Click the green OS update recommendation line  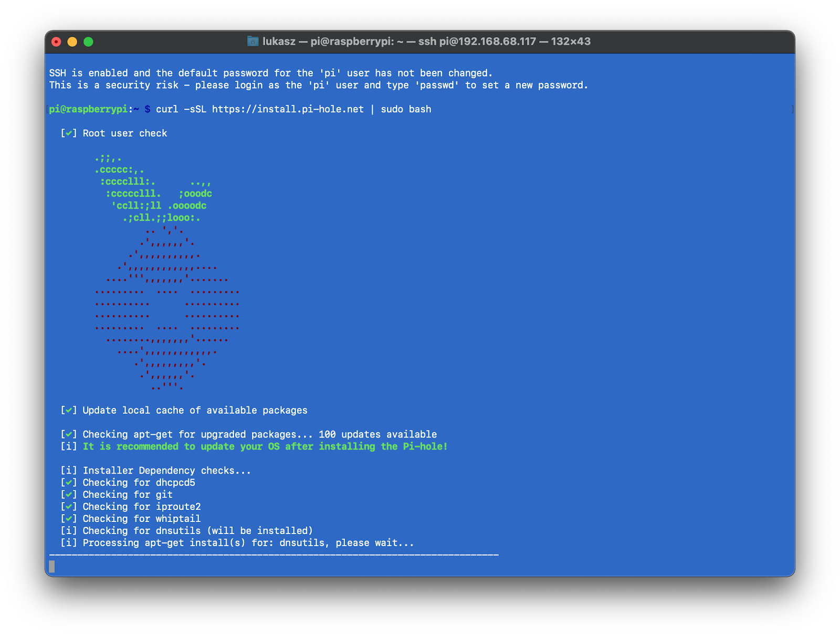(x=265, y=446)
